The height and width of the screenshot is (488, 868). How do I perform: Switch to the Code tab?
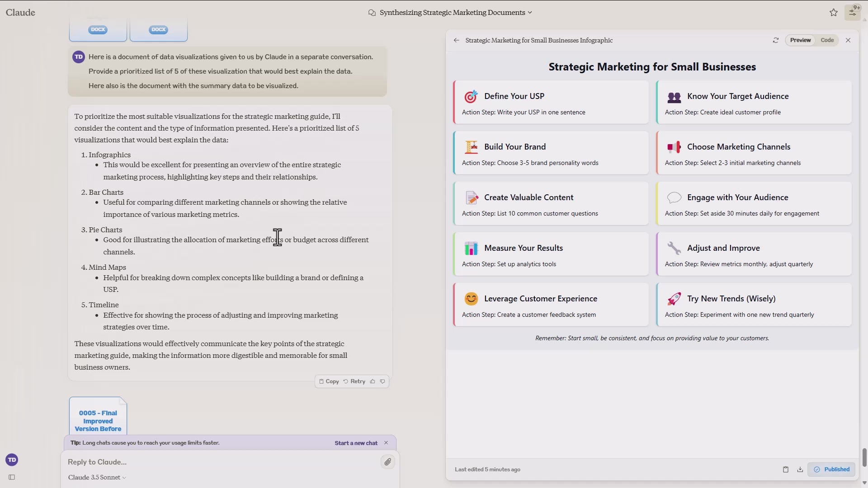click(x=827, y=40)
